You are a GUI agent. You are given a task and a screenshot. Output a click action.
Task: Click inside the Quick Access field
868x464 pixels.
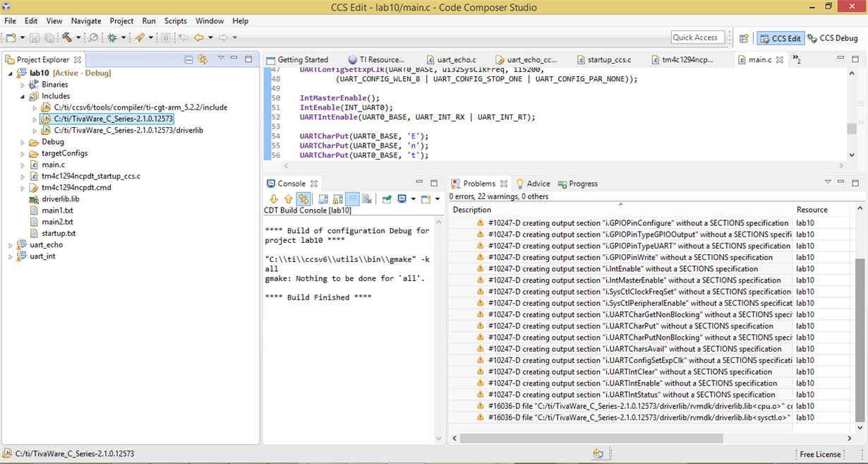(x=697, y=37)
